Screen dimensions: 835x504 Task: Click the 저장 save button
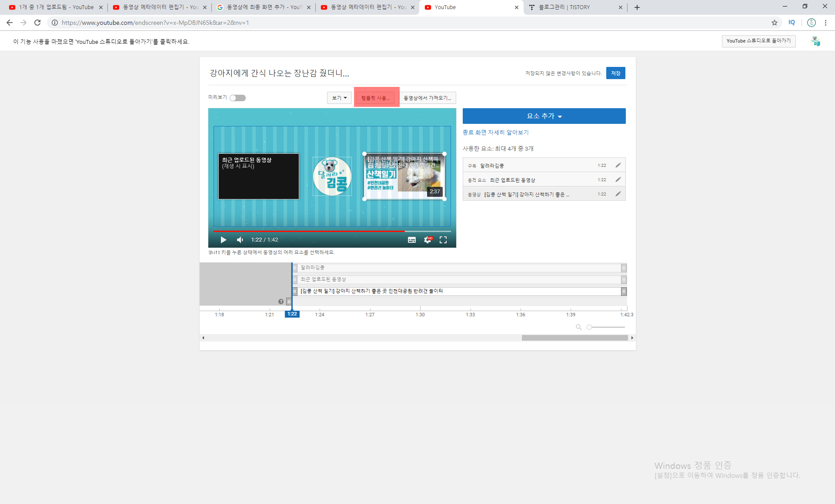[x=615, y=73]
